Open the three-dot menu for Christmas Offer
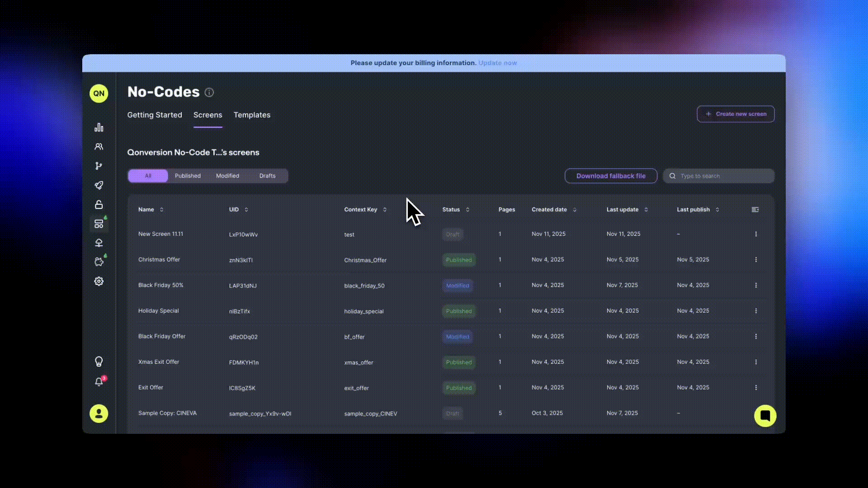The height and width of the screenshot is (488, 868). tap(756, 260)
